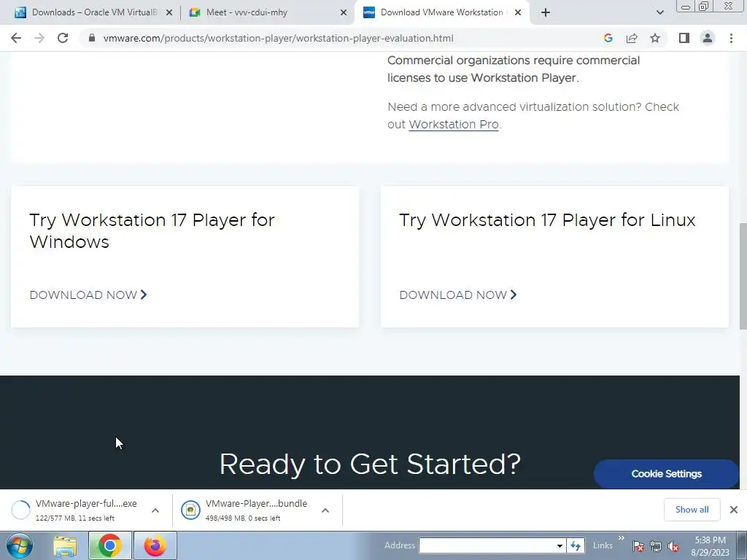Expand options for VMware-Player bundle download
The width and height of the screenshot is (747, 560).
click(325, 510)
